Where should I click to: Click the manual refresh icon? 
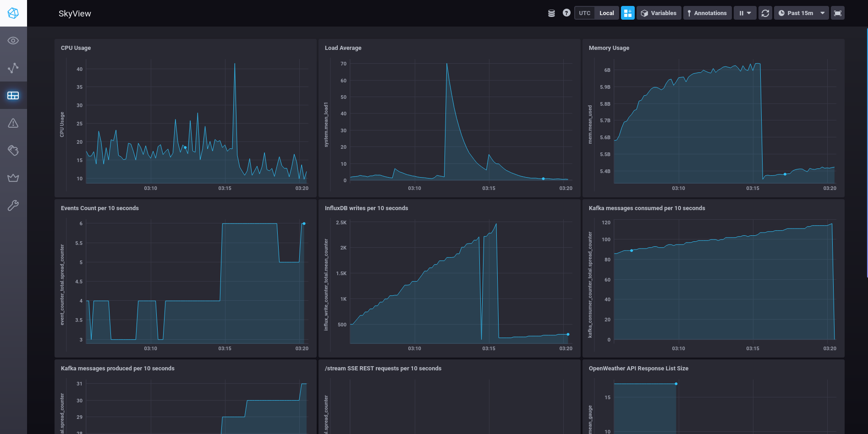click(765, 13)
